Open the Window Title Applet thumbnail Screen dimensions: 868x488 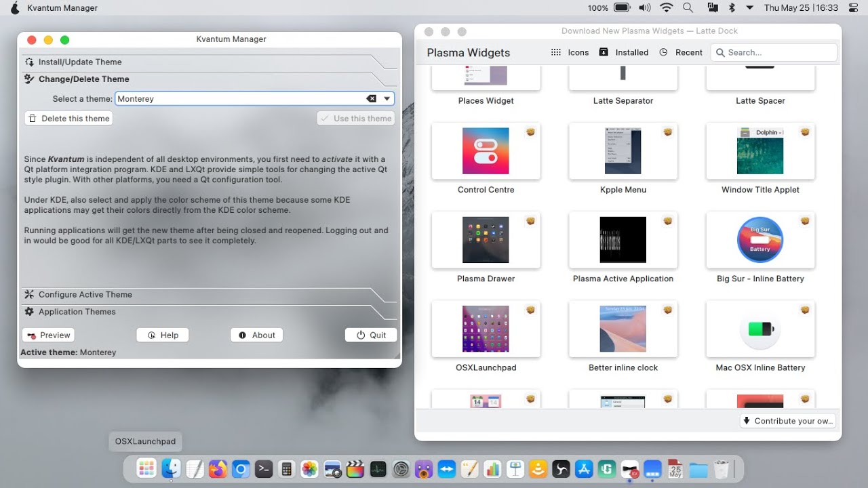(760, 150)
